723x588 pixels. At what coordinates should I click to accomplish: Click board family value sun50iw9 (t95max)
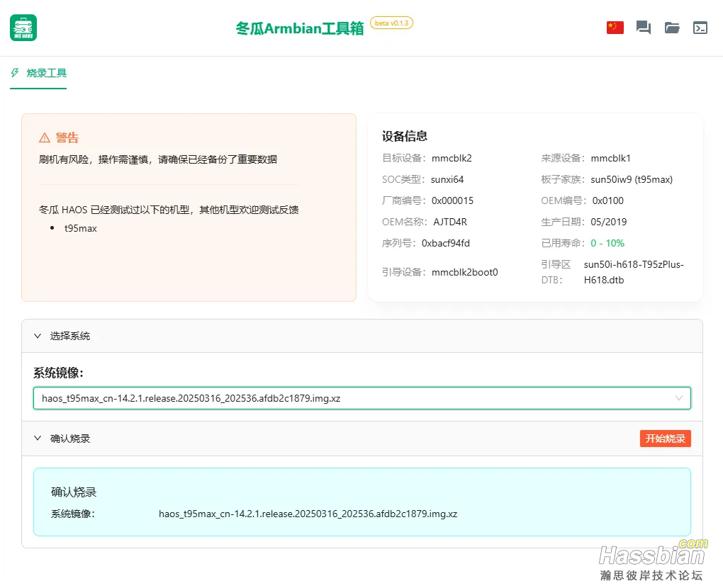click(x=632, y=179)
